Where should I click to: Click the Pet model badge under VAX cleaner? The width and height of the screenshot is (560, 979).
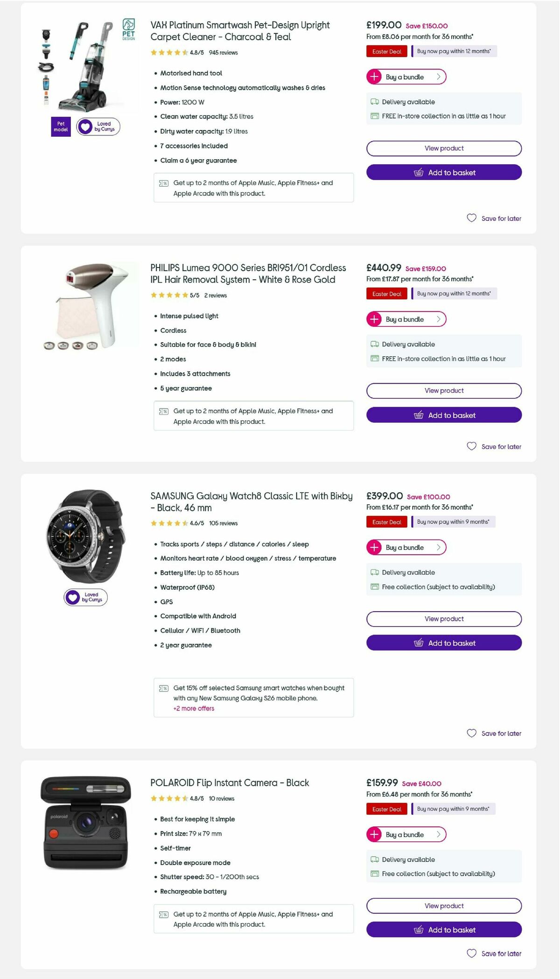pyautogui.click(x=61, y=127)
